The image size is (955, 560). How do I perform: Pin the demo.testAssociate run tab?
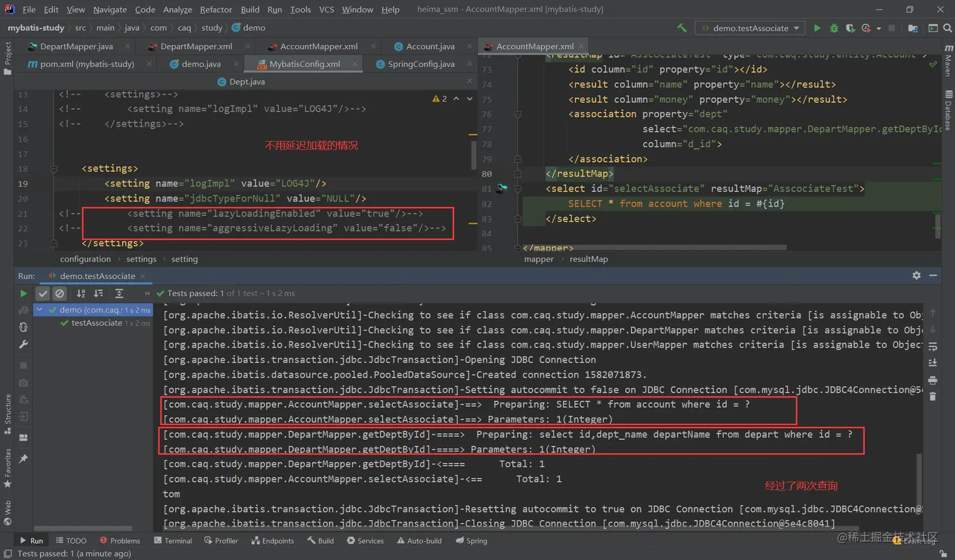(x=23, y=459)
